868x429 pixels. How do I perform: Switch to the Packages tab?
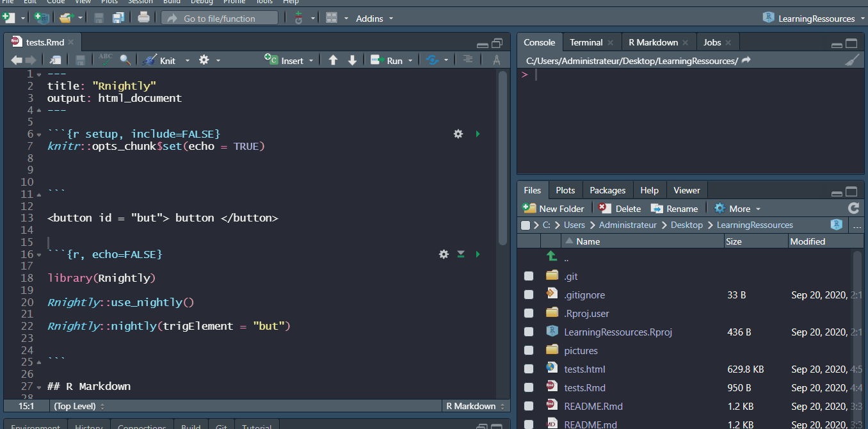[x=607, y=190]
